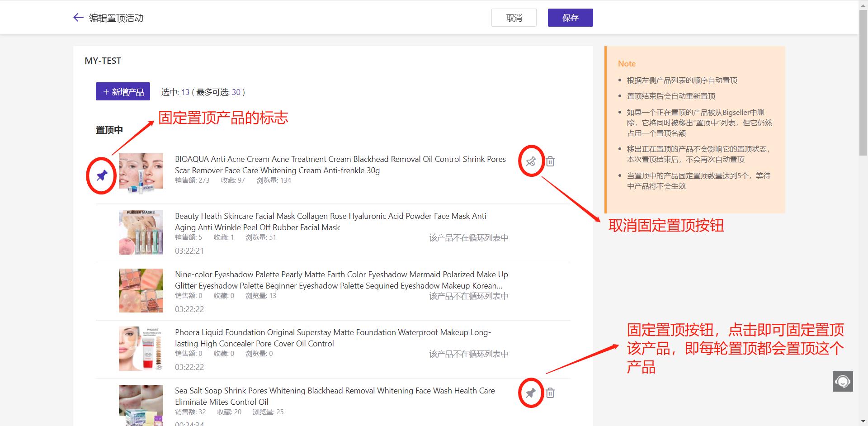Delete the Sea Salt Soap product

[x=550, y=393]
